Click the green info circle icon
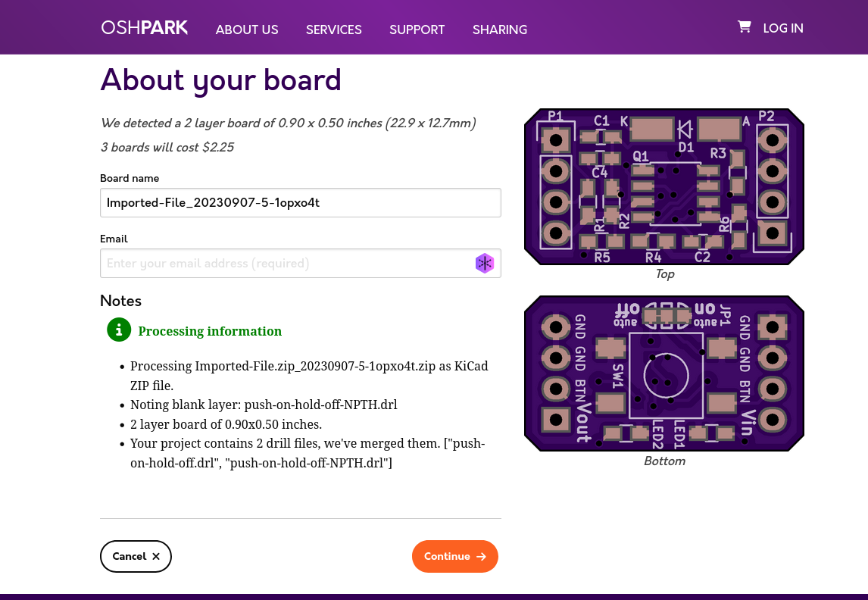 (x=119, y=330)
